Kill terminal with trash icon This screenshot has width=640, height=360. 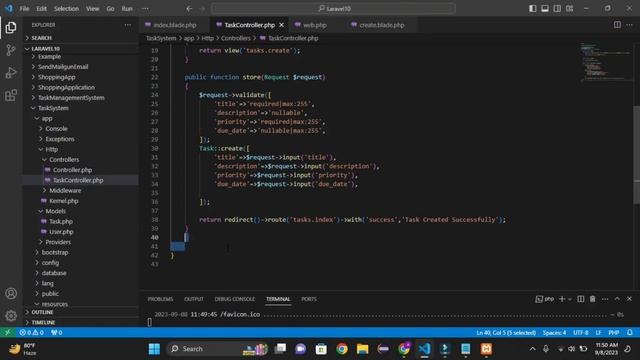(593, 299)
